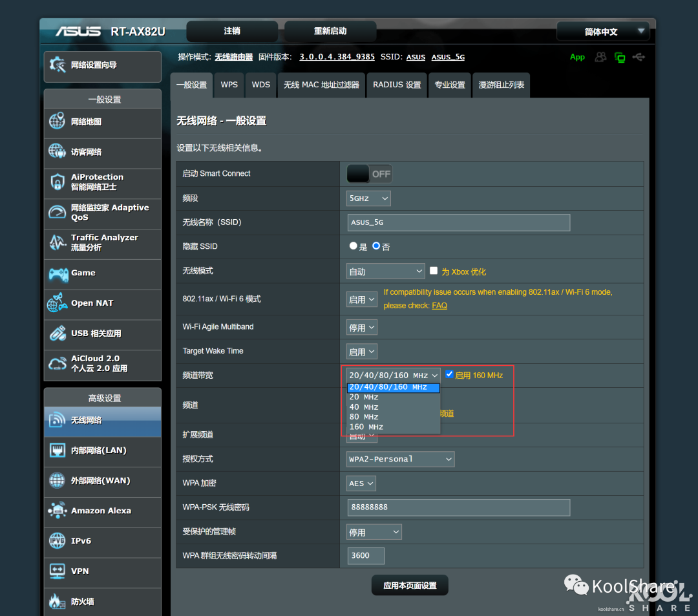Choose the highlighted 20/40/80/160 MHz option
The image size is (698, 616).
pos(394,387)
